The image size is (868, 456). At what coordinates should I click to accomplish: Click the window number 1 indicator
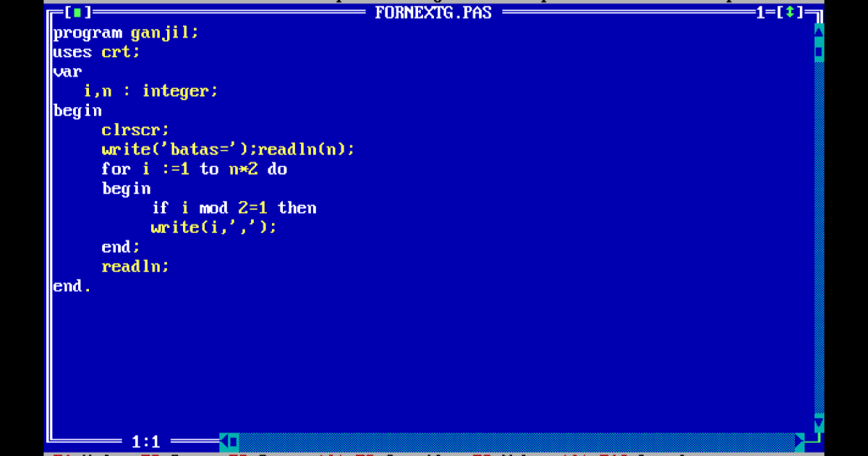click(761, 12)
